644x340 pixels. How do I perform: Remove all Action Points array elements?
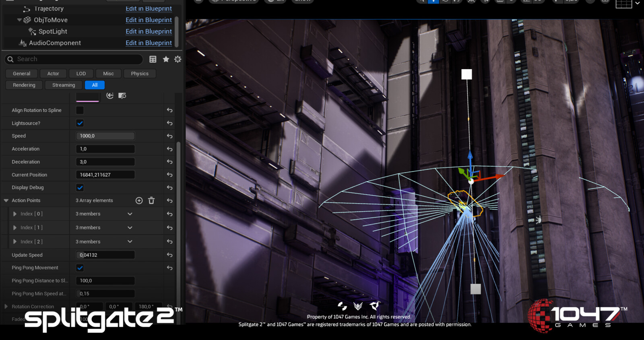pyautogui.click(x=151, y=200)
